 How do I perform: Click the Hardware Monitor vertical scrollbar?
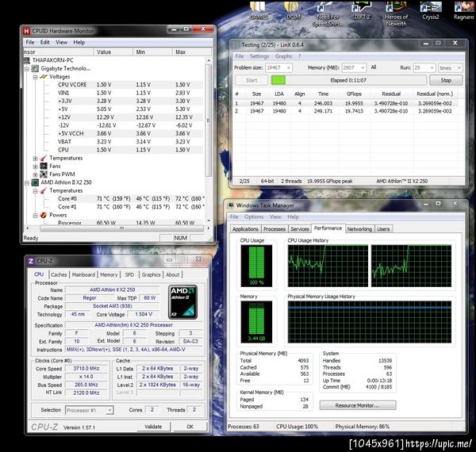click(x=208, y=120)
